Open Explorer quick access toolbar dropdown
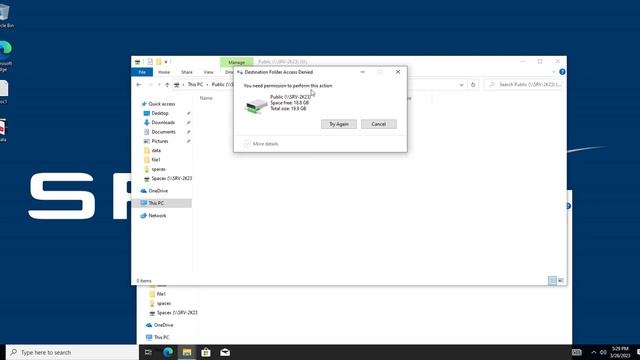640x360 pixels. 166,62
